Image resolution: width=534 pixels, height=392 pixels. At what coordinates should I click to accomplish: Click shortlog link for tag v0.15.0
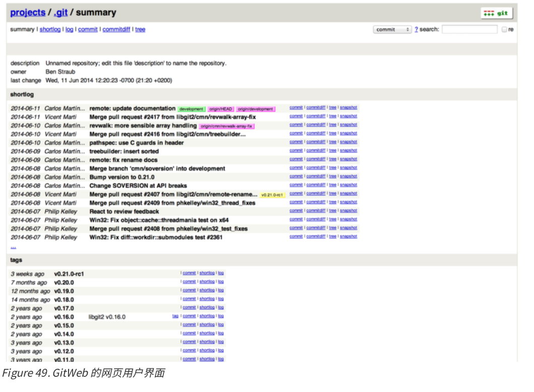click(207, 324)
